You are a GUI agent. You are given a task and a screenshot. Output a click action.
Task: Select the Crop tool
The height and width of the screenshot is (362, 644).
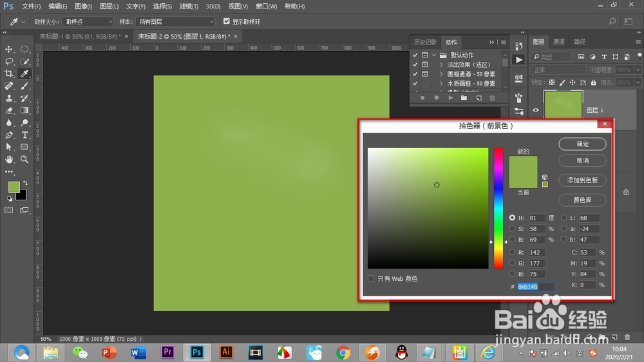click(8, 73)
